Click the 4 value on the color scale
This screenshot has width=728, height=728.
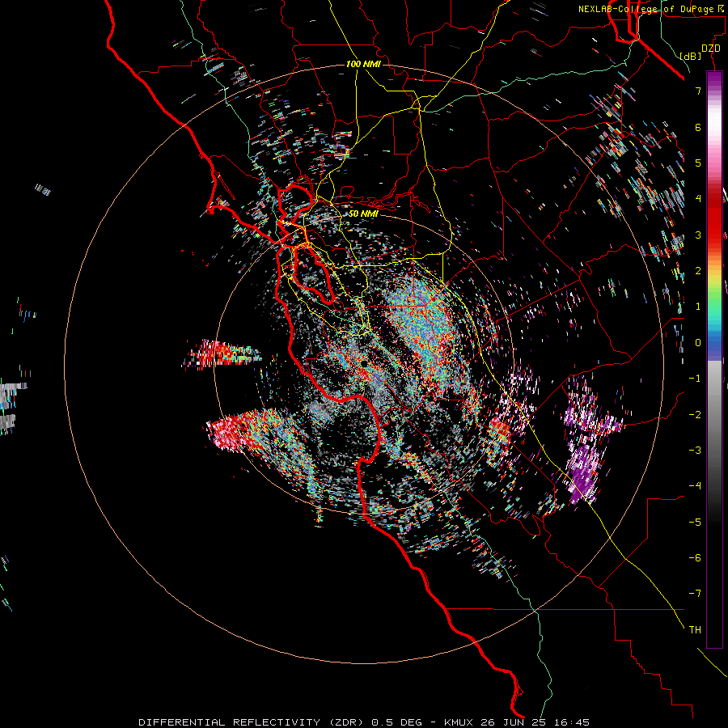pos(698,199)
